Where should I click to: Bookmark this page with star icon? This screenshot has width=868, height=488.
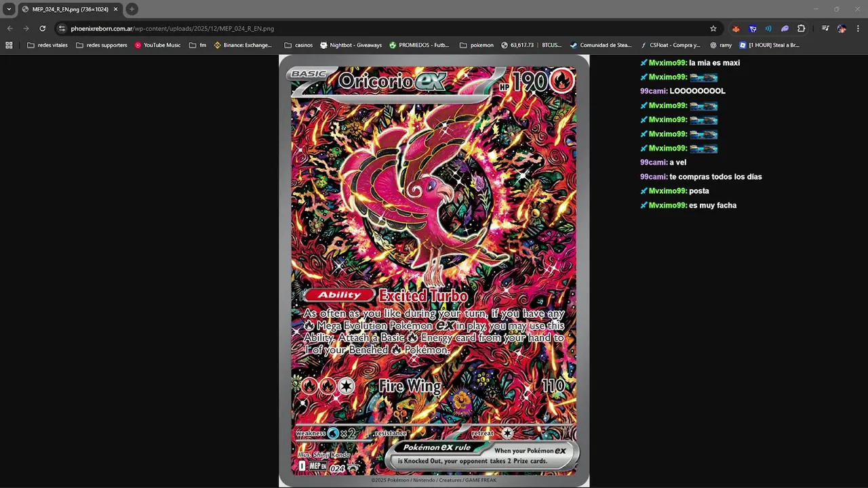click(x=713, y=28)
